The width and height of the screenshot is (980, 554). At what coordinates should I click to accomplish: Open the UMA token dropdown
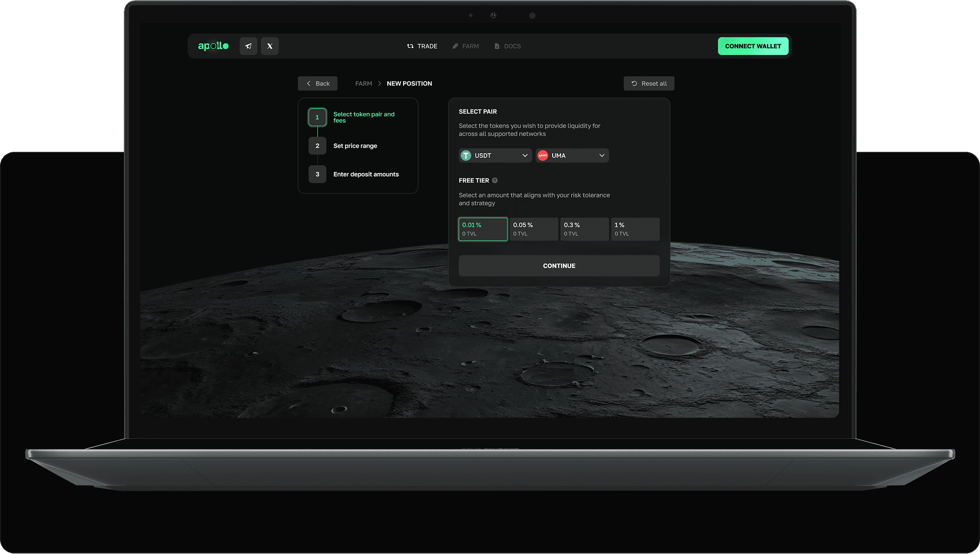(572, 155)
